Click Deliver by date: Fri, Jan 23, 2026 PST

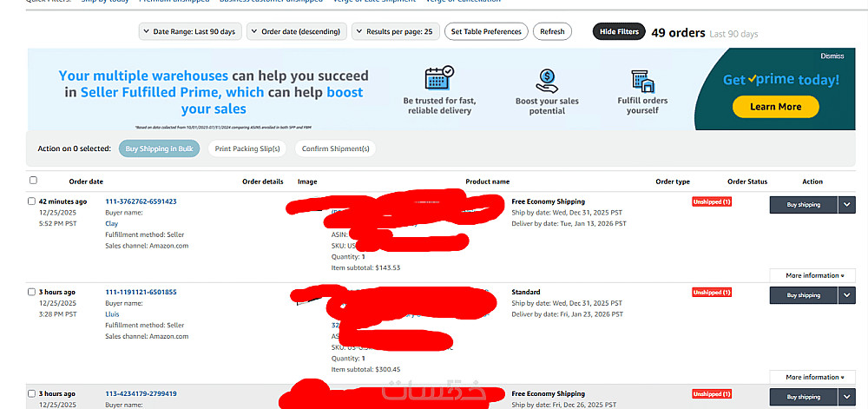(568, 314)
